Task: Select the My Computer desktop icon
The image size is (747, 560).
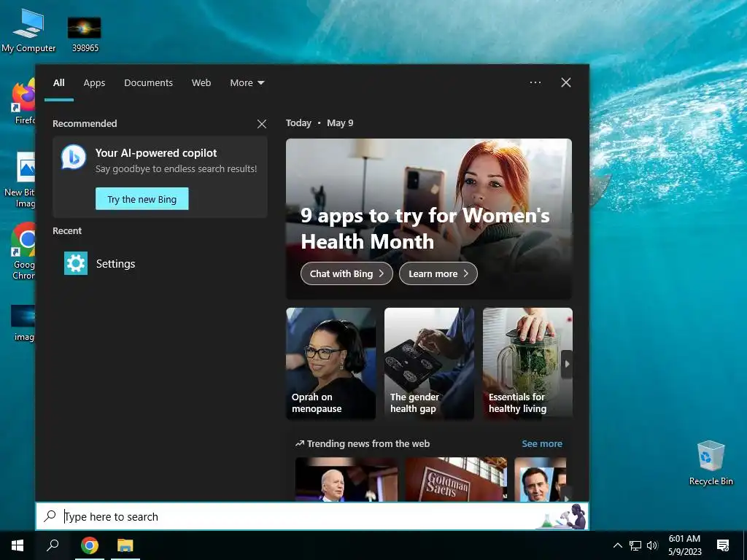Action: (28, 30)
